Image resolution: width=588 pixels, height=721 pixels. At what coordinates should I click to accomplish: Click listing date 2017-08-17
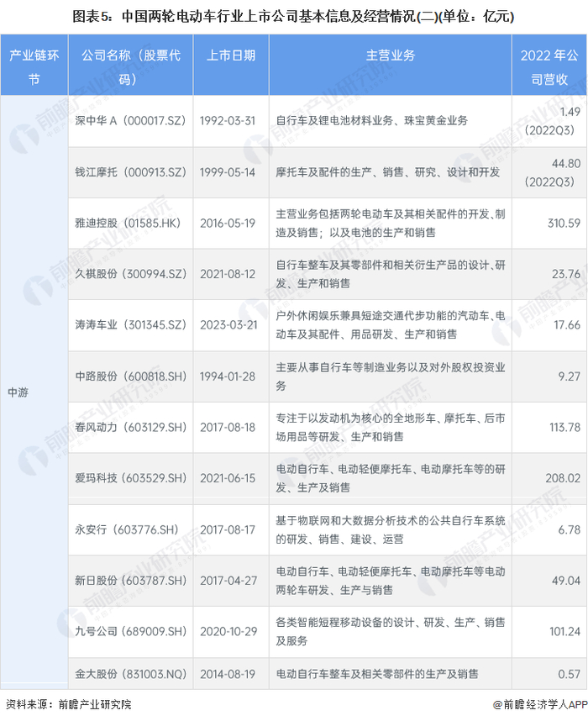[228, 529]
